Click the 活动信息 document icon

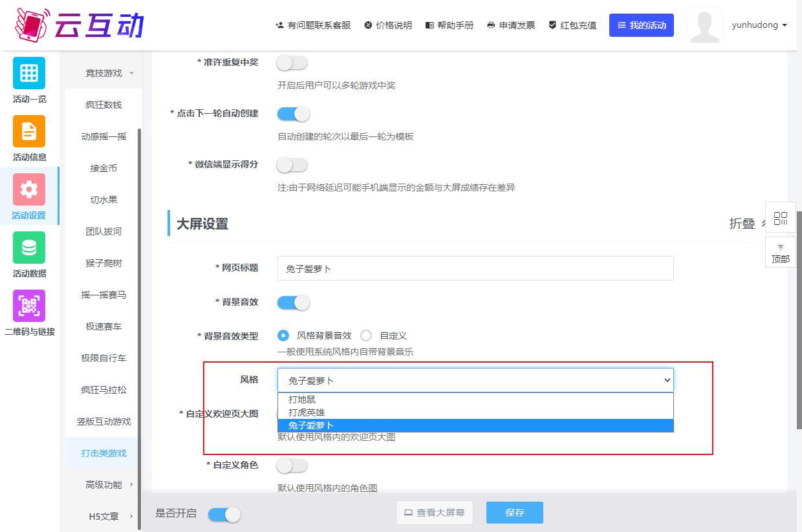[29, 131]
